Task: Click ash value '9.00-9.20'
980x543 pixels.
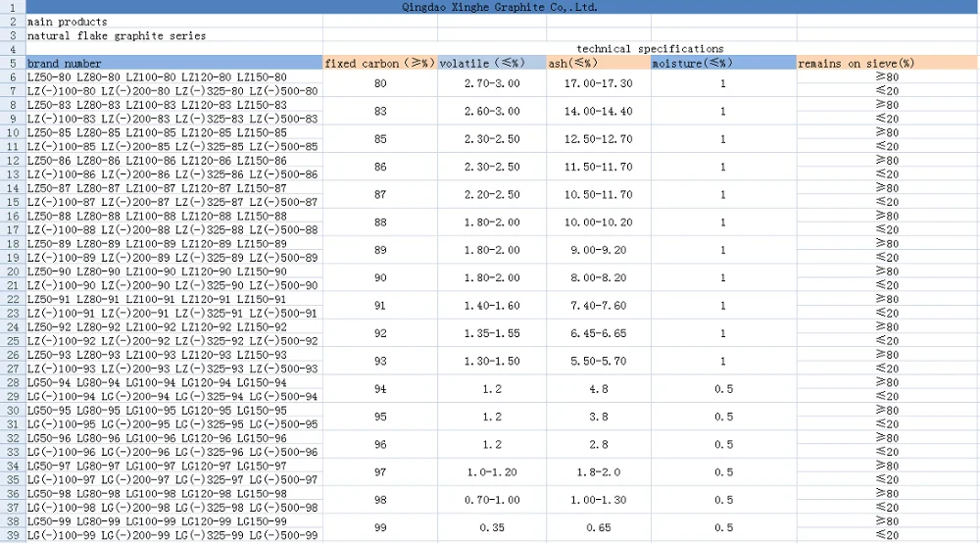Action: point(599,250)
